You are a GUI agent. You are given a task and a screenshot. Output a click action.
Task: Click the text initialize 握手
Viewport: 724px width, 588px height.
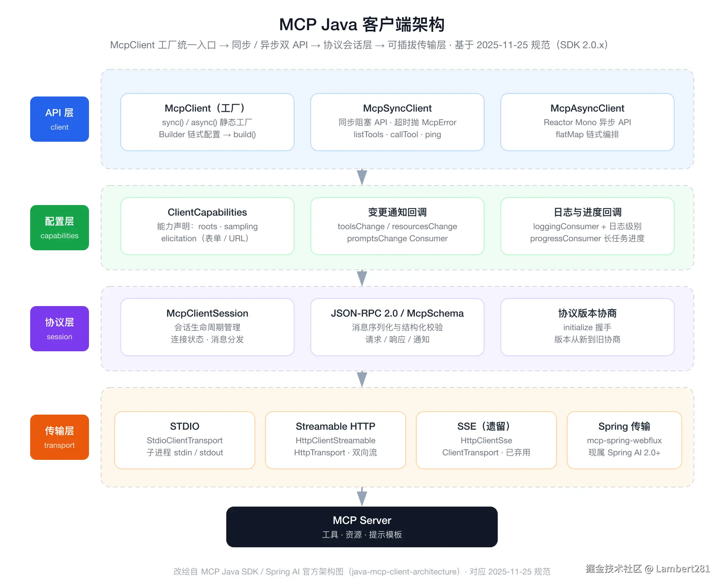click(x=587, y=328)
